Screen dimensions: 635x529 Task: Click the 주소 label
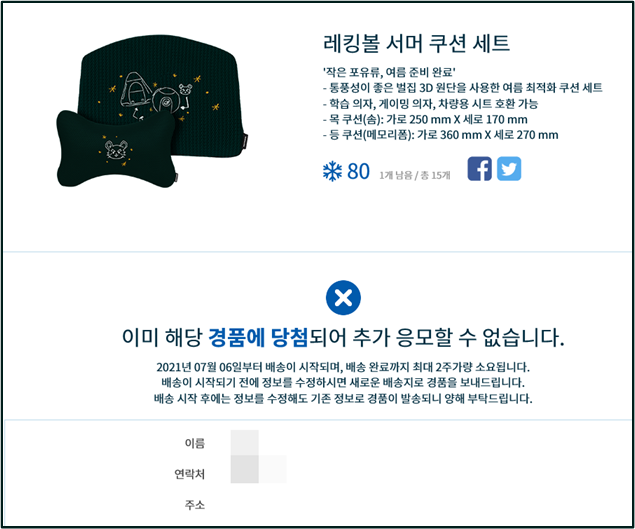coord(195,505)
